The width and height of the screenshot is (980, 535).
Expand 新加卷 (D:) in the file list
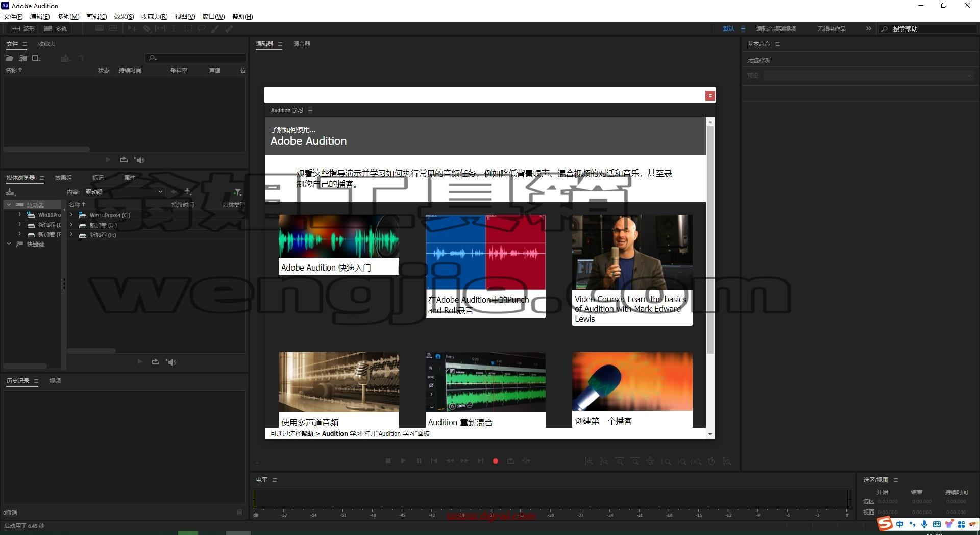pyautogui.click(x=71, y=225)
